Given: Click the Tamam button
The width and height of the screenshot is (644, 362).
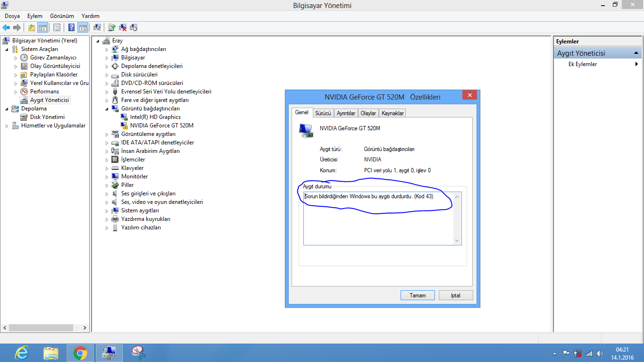Looking at the screenshot, I should coord(418,295).
